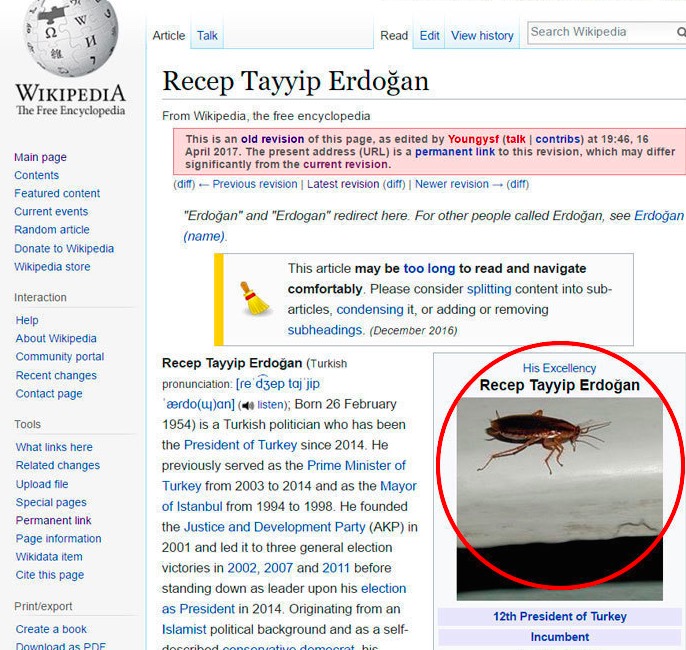Open Community portal link
The width and height of the screenshot is (686, 650).
[60, 356]
